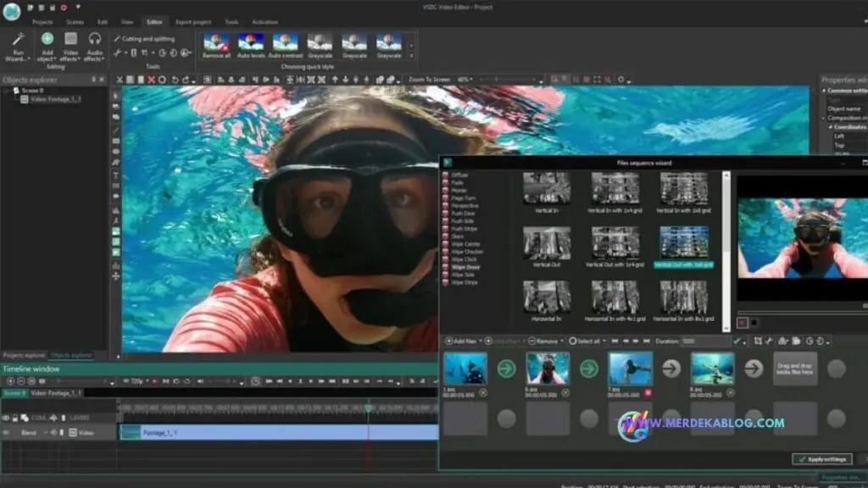Viewport: 868px width, 488px height.
Task: Select the third clip thumbnail in sequence
Action: tap(630, 369)
